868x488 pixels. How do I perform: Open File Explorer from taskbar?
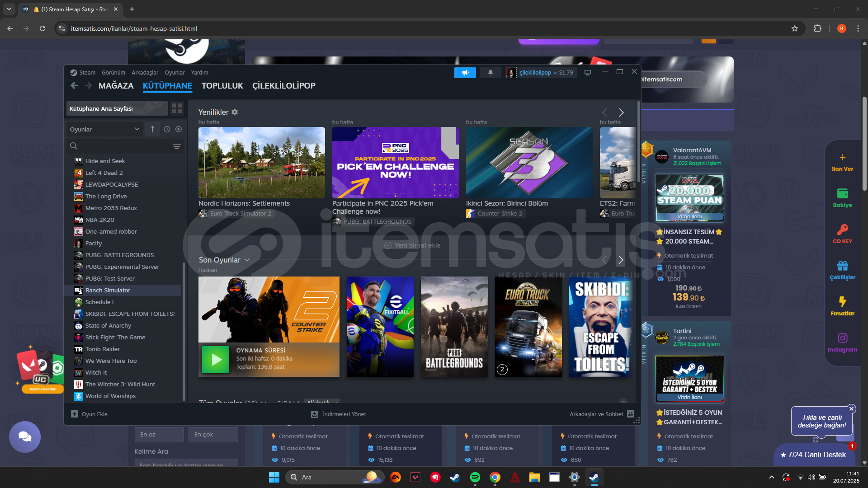[x=535, y=477]
